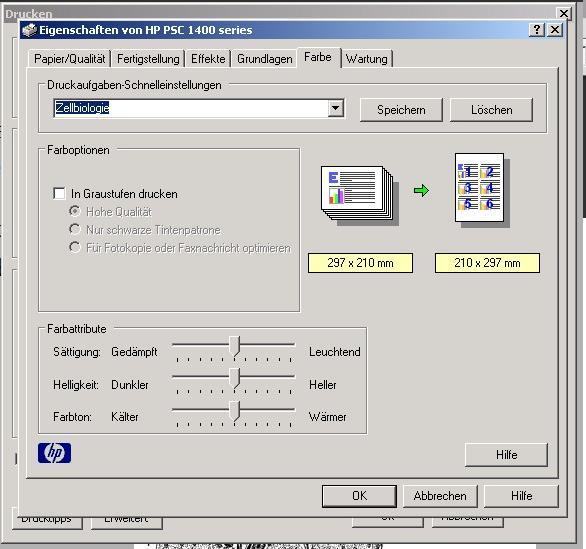This screenshot has height=549, width=586.
Task: Click the Heller label of the Helligkeit slider
Action: pyautogui.click(x=323, y=385)
